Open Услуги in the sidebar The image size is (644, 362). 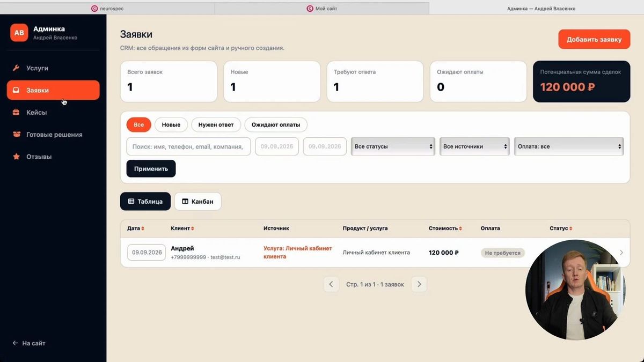(x=53, y=68)
